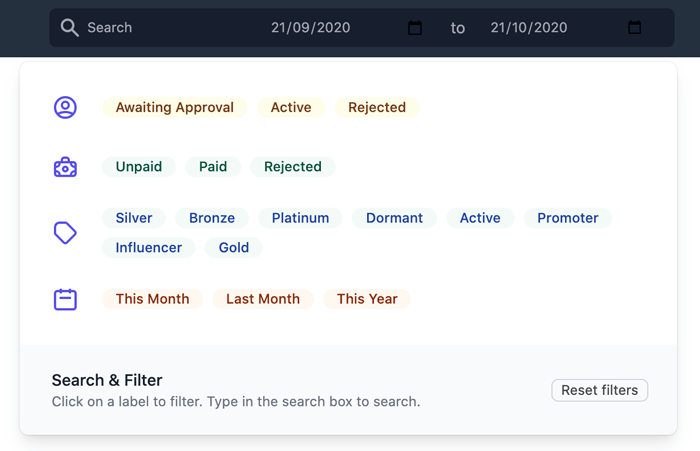The height and width of the screenshot is (451, 700).
Task: Apply the Last Month date filter
Action: 263,299
